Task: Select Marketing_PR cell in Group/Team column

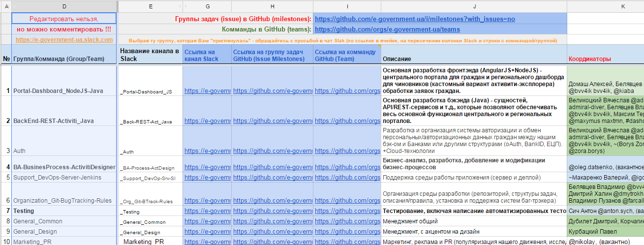Action: click(64, 241)
